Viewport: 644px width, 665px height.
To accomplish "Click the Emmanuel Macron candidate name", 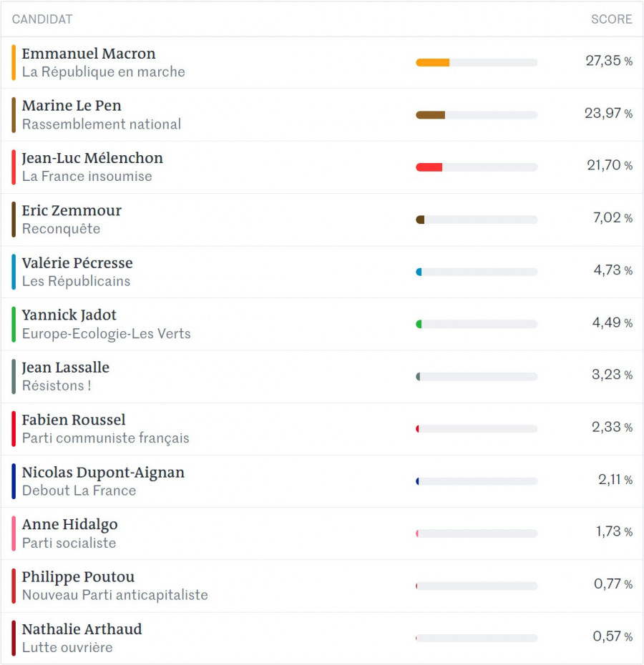I will pyautogui.click(x=88, y=54).
